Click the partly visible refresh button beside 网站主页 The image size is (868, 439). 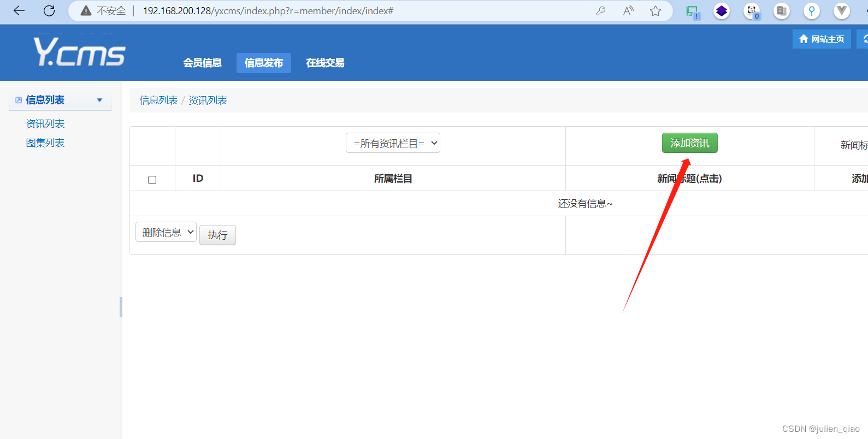863,39
